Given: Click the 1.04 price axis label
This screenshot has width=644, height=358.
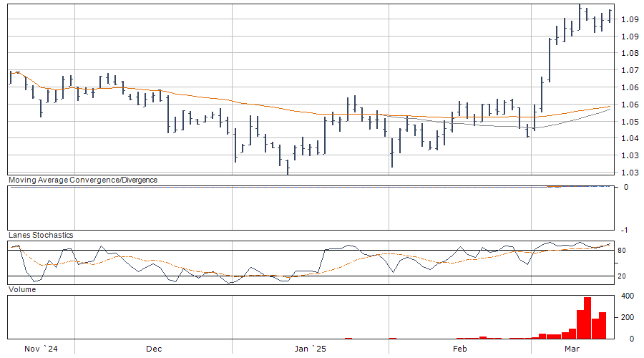Looking at the screenshot, I should pos(630,138).
